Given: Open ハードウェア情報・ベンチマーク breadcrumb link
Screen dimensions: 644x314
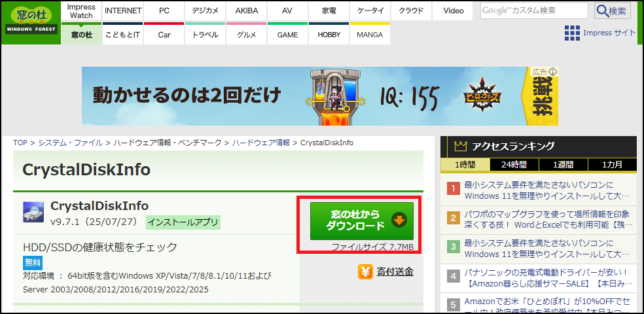Looking at the screenshot, I should (168, 143).
